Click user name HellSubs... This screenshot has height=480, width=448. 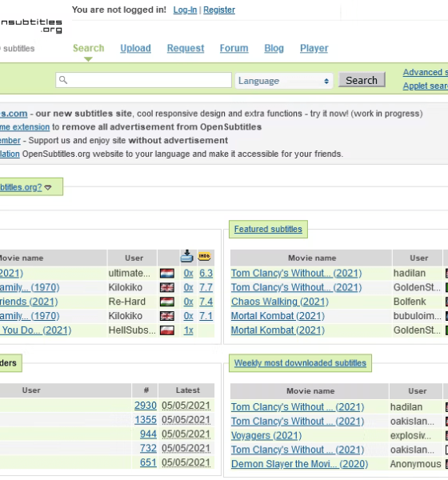[x=132, y=330]
